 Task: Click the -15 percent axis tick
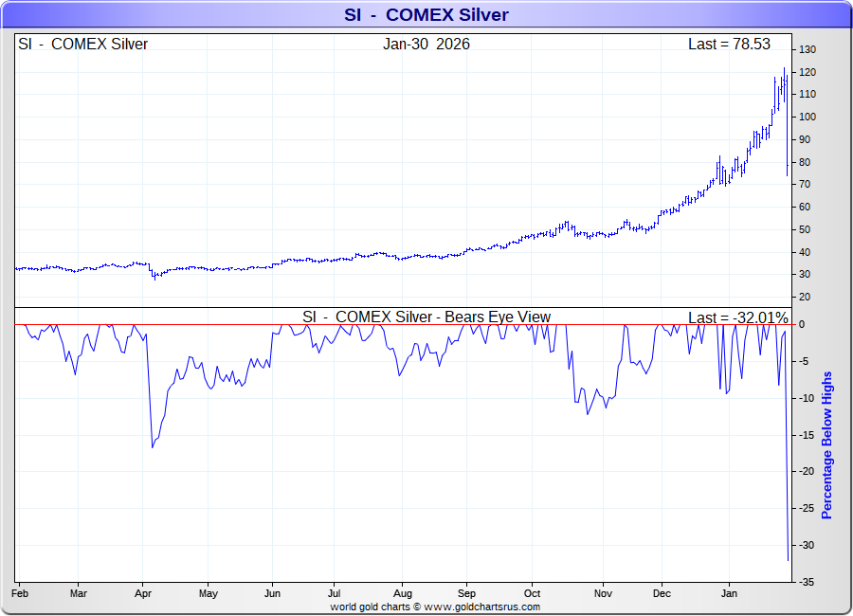pos(806,435)
